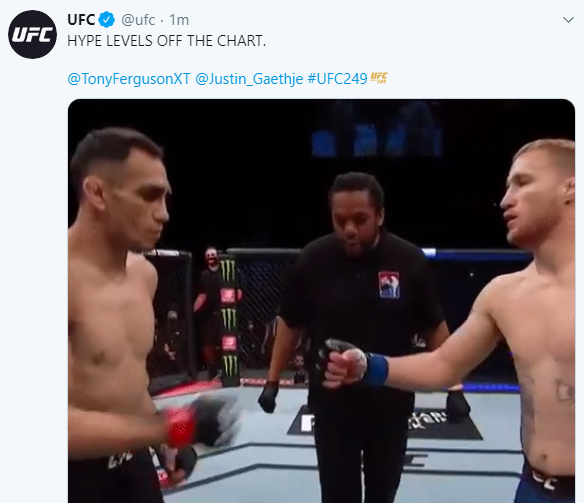Open the @Justin_Gaethje mention

tap(249, 79)
